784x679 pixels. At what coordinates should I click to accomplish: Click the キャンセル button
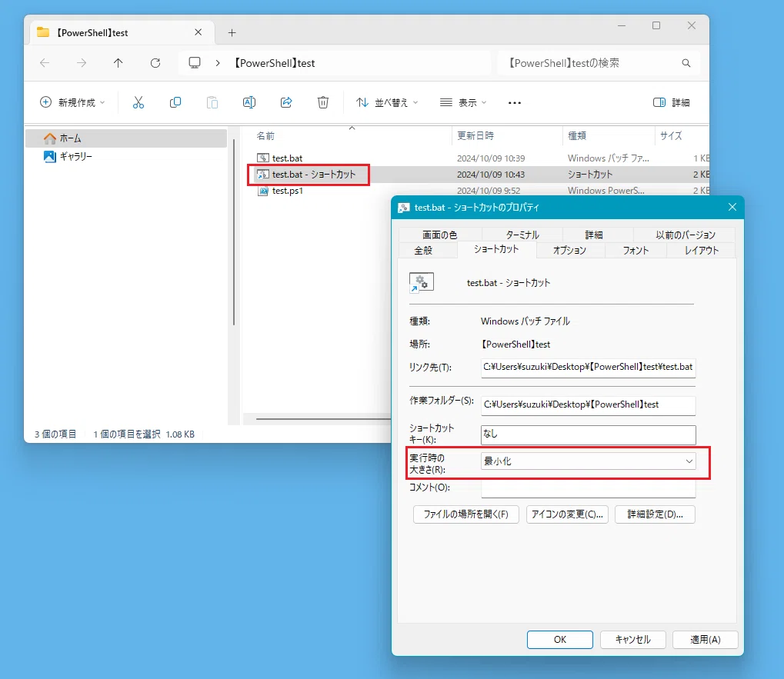pos(633,640)
